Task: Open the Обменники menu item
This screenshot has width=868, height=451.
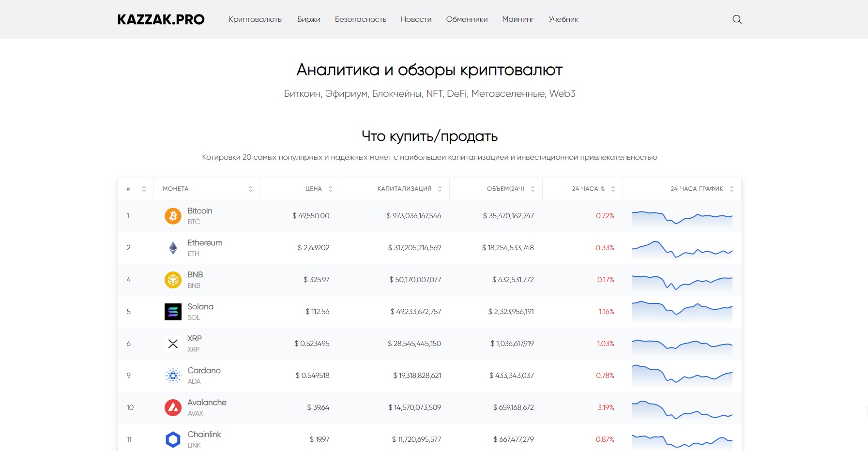Action: point(467,19)
